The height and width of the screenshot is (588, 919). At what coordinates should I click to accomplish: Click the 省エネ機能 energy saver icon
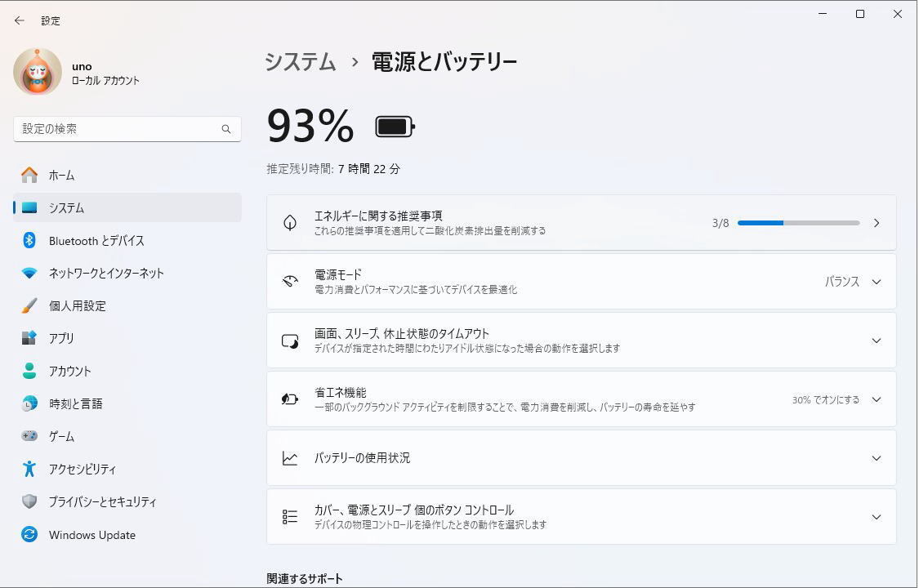[x=289, y=399]
